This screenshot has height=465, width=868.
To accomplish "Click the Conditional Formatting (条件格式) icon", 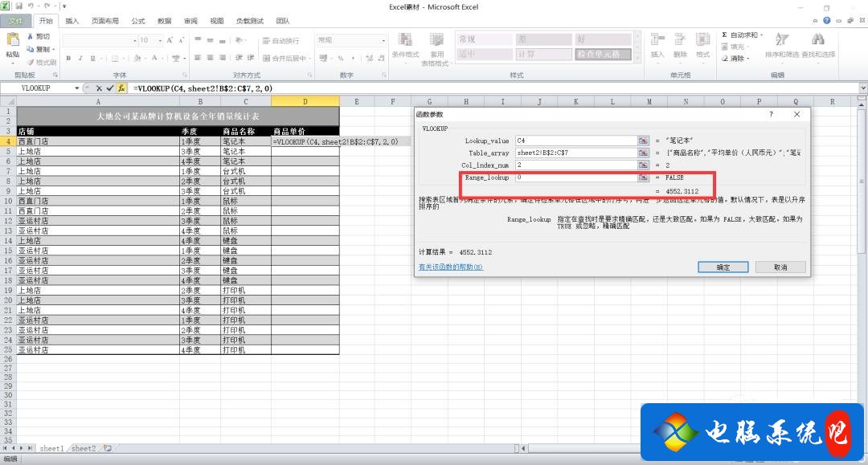I will tap(405, 40).
